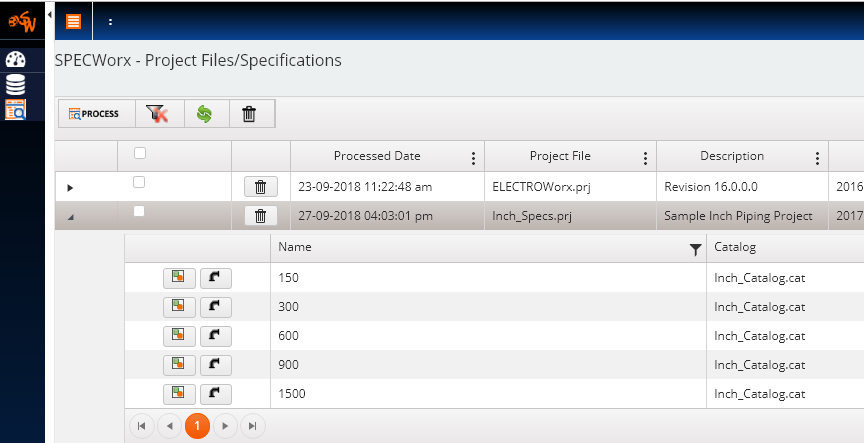The height and width of the screenshot is (443, 864).
Task: Click the grid icon for spec 600
Action: click(179, 336)
